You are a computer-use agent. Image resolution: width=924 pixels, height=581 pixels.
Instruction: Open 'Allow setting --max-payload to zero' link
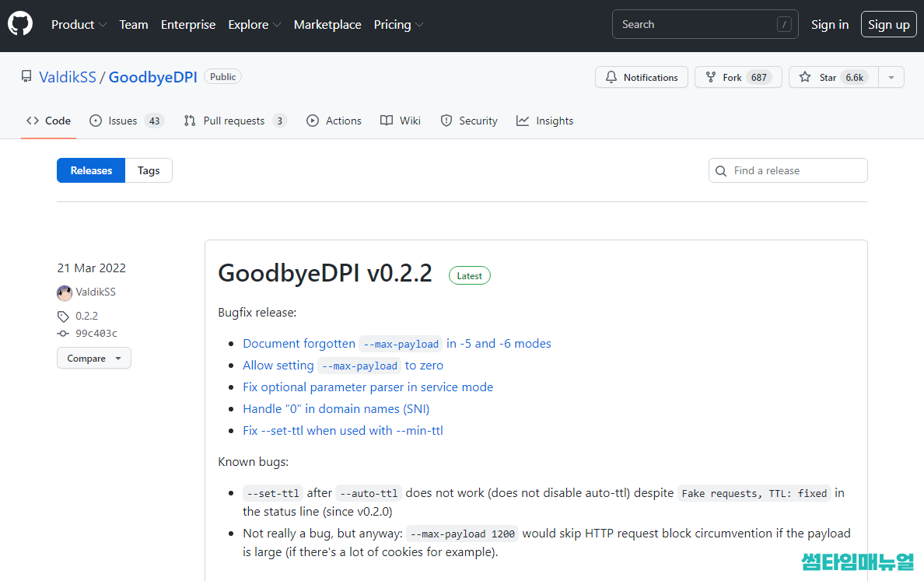(343, 366)
